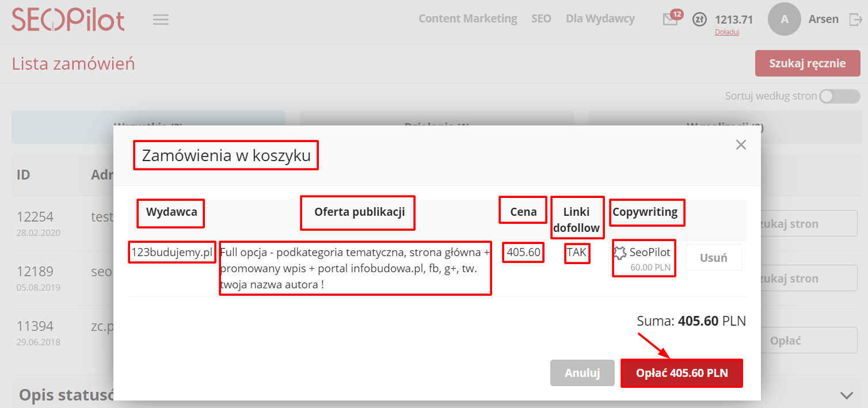Click the logout icon next to Arsen
Viewport: 868px width, 408px height.
point(855,20)
